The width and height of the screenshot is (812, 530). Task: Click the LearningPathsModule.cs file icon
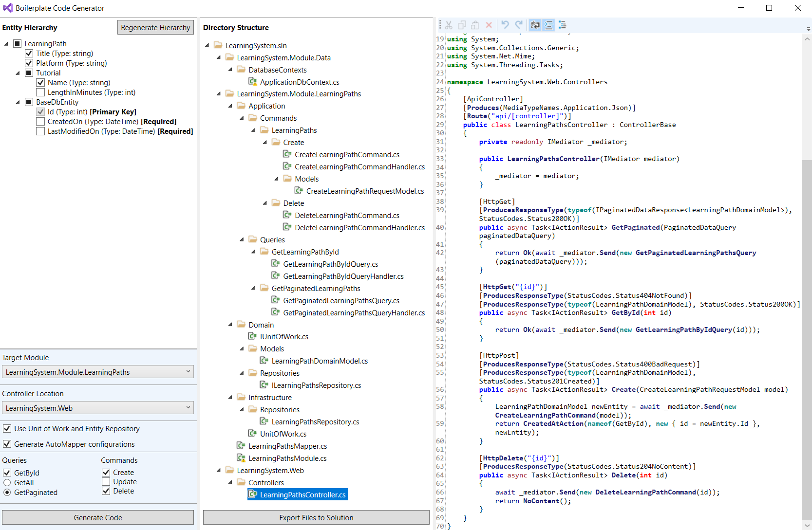241,458
